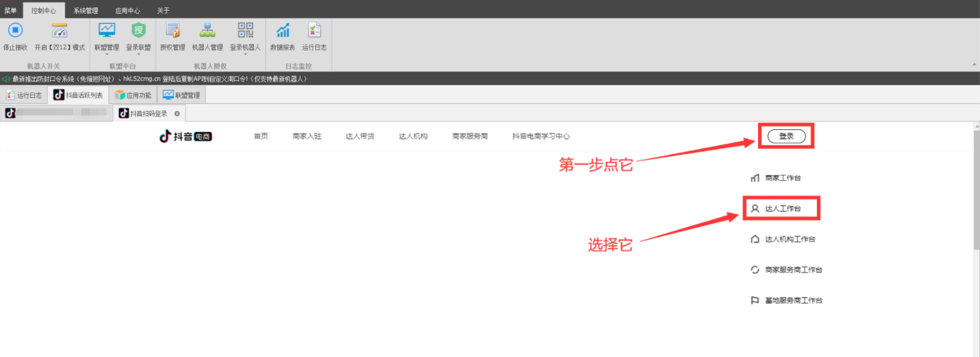Switch to the 联盟管理 document tab
Viewport: 980px width, 357px height.
pyautogui.click(x=181, y=95)
